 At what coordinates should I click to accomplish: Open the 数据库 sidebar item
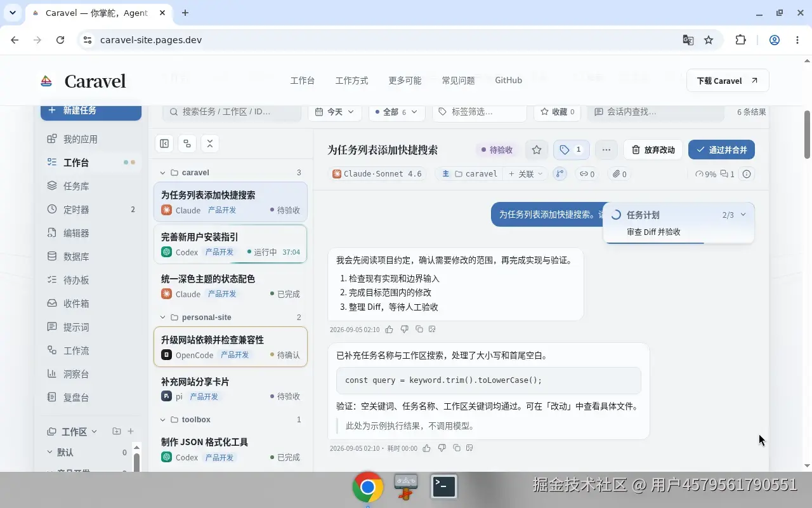coord(91,257)
